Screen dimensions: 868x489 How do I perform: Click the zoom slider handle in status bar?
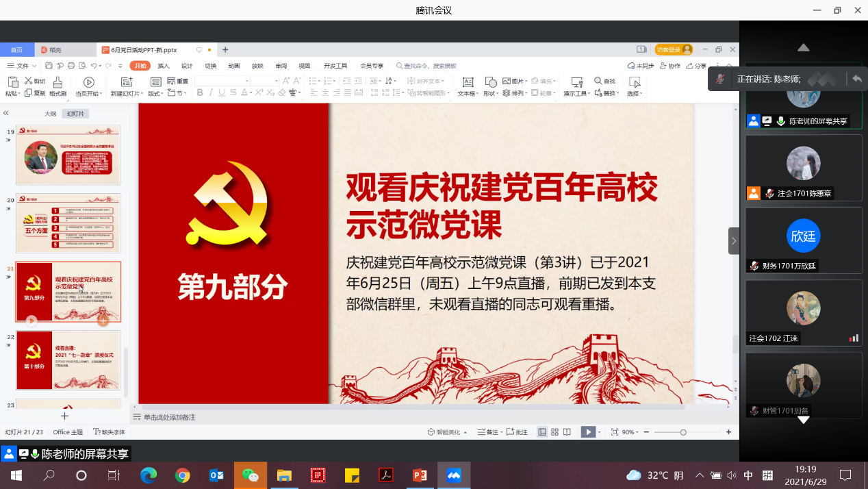point(683,432)
